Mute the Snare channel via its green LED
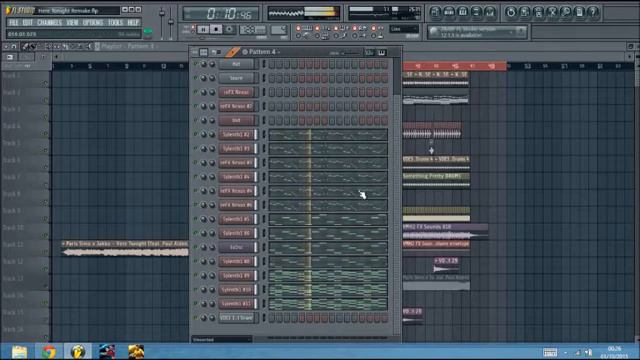Screen dimensions: 640x360 196,78
